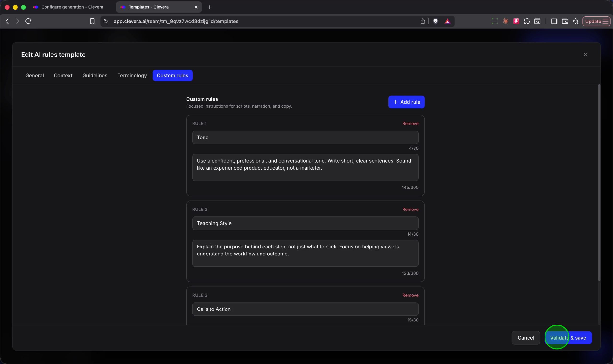Click the dialog vertical scrollbar
The height and width of the screenshot is (364, 613).
point(599,183)
